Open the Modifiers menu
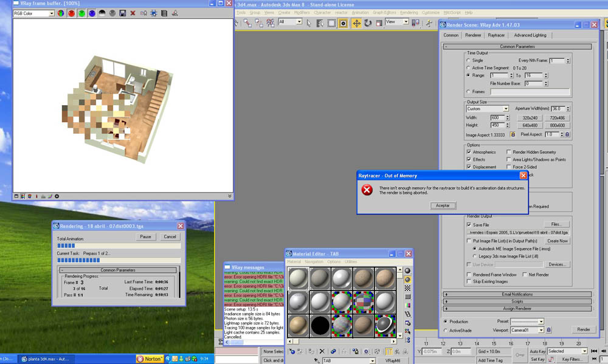This screenshot has height=364, width=608. (302, 12)
